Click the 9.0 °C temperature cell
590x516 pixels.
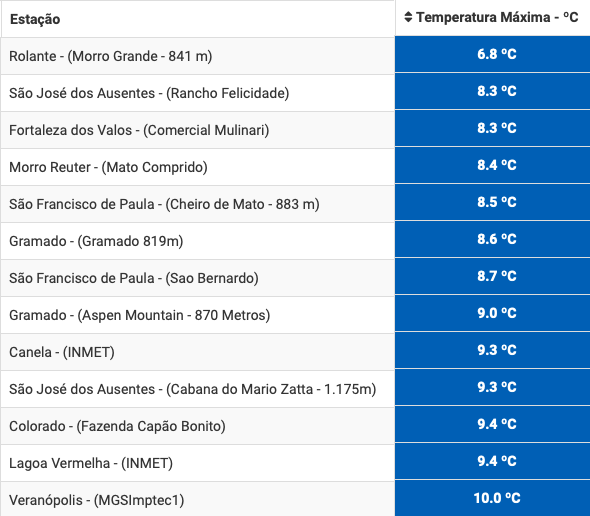click(493, 313)
